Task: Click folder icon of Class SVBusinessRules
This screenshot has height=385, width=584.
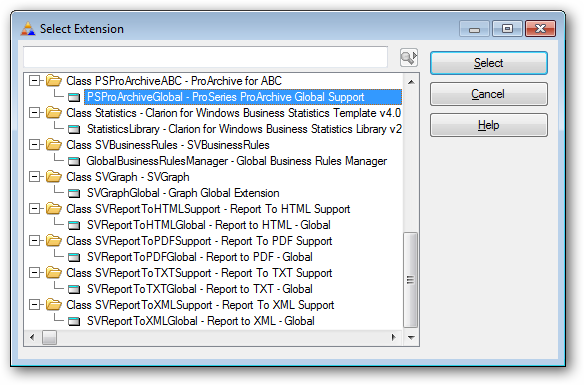Action: click(54, 144)
